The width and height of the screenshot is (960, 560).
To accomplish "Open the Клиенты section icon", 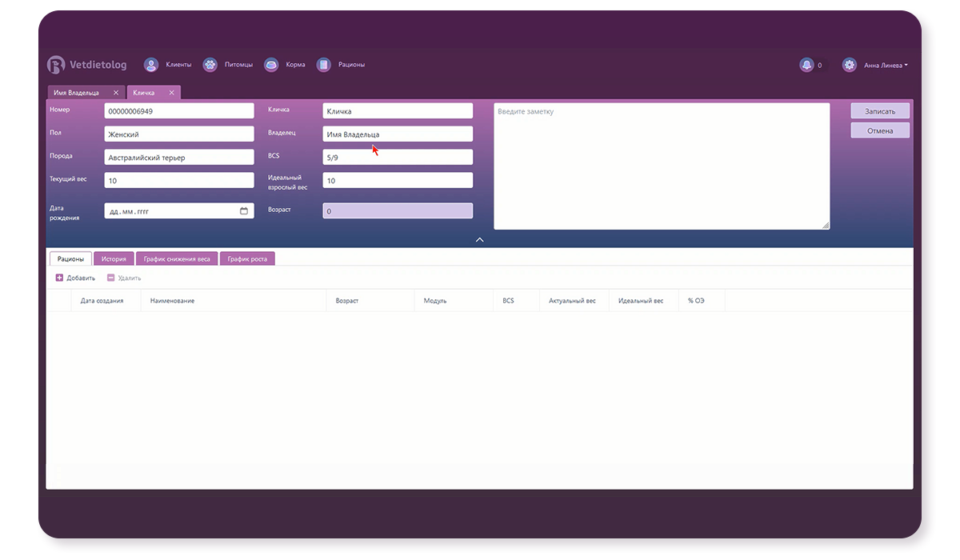I will [150, 65].
